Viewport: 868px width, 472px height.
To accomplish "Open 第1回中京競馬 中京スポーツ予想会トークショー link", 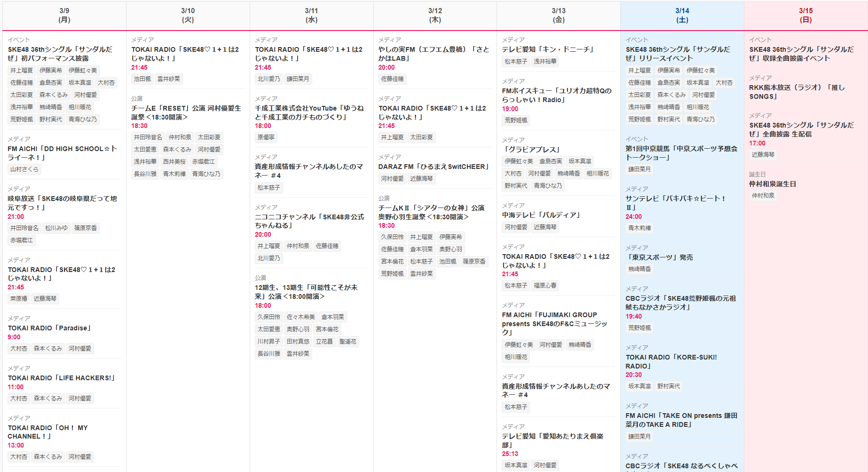I will pyautogui.click(x=681, y=153).
